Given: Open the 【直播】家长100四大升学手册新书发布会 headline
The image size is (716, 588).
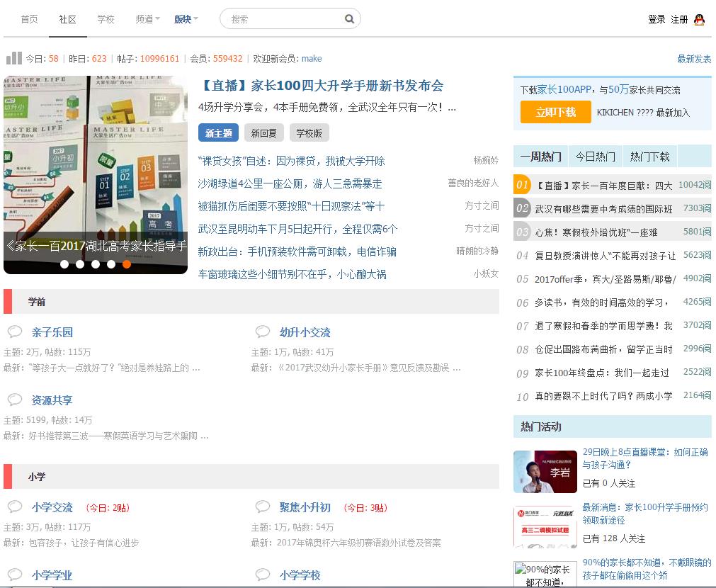Looking at the screenshot, I should (322, 86).
